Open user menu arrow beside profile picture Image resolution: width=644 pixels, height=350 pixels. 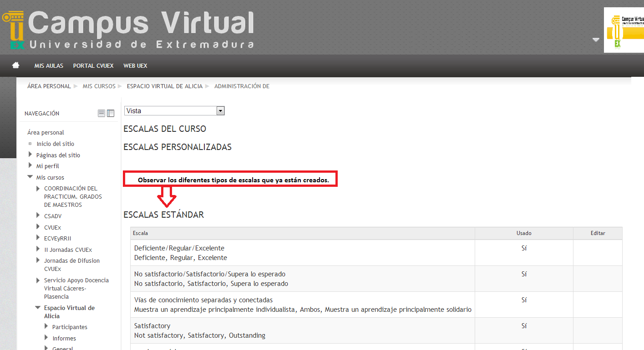[596, 40]
